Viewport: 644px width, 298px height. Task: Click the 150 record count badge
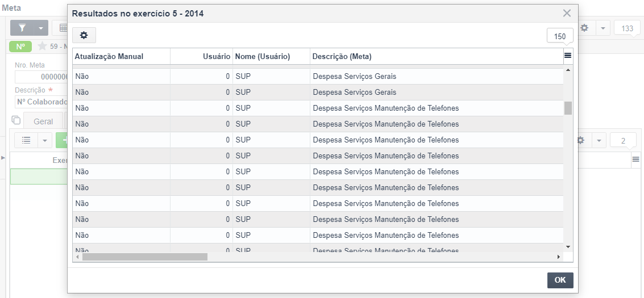coord(560,36)
